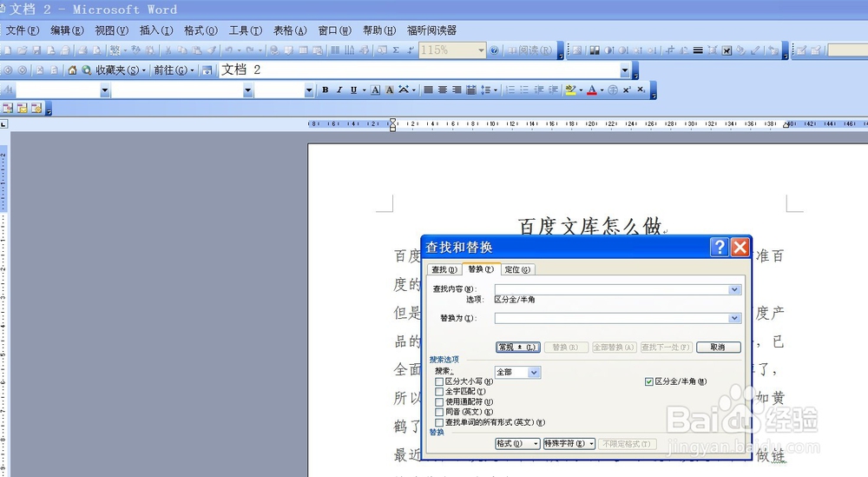
Task: Open the Font size dropdown arrow
Action: [309, 90]
